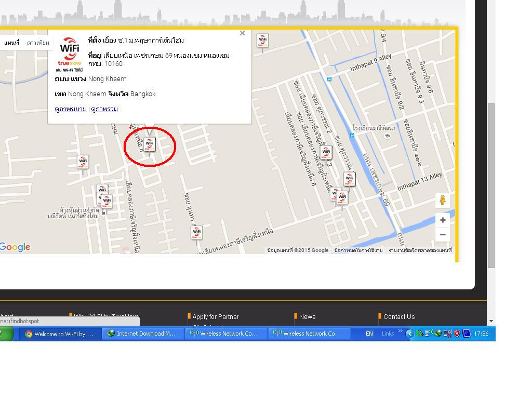Open the Contact Us footer link
This screenshot has width=532, height=399.
(x=399, y=316)
